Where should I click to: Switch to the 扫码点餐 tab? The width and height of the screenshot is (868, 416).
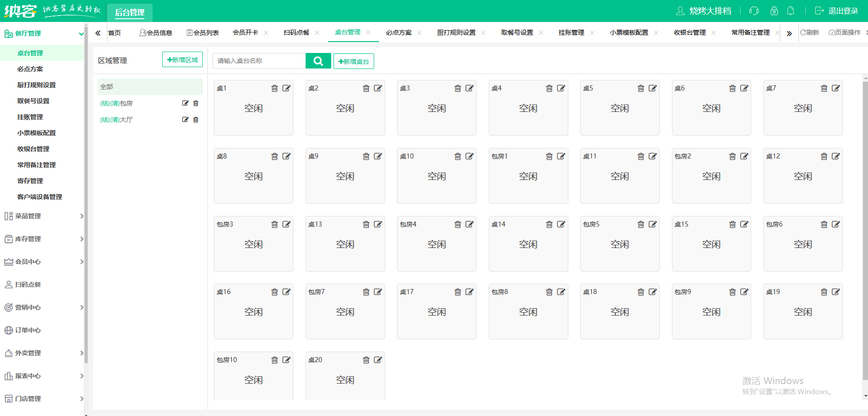(x=296, y=32)
